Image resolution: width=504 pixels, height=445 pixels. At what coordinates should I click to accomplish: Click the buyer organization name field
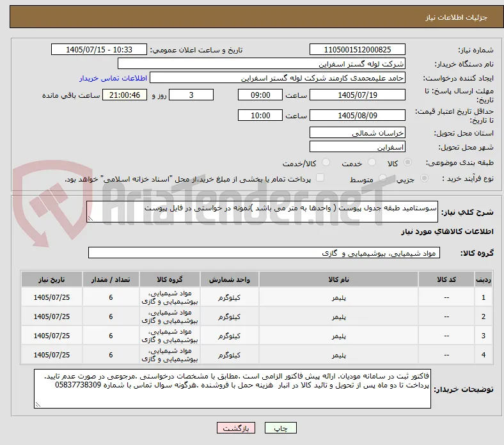coord(262,64)
